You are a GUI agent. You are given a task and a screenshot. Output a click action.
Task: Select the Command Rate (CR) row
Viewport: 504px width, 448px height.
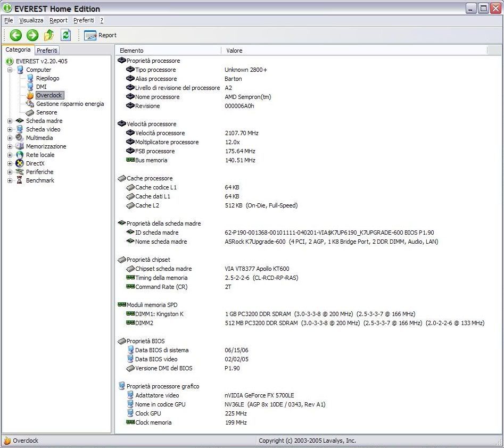pyautogui.click(x=179, y=287)
